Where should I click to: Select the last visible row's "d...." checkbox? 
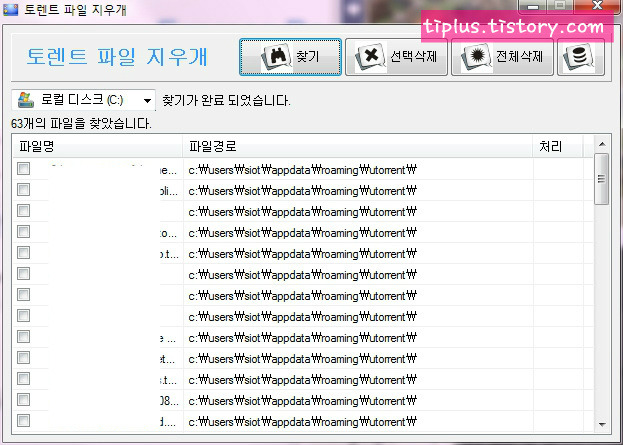pyautogui.click(x=23, y=420)
